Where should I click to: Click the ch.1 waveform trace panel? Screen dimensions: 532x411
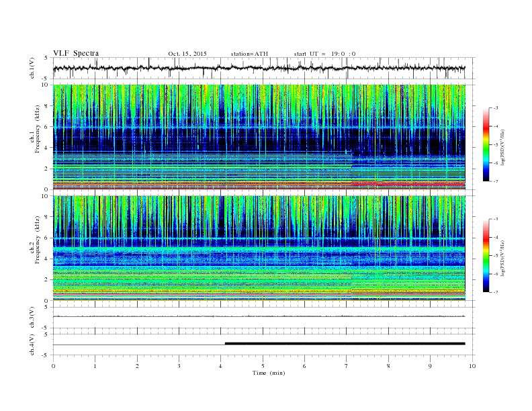point(264,68)
